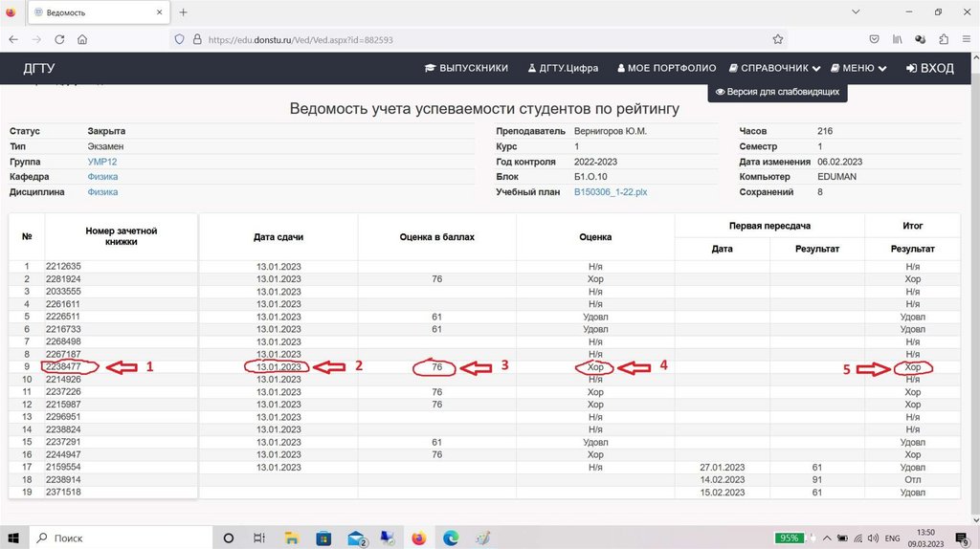This screenshot has width=980, height=549.
Task: Click the ВХОД login button
Action: [929, 69]
